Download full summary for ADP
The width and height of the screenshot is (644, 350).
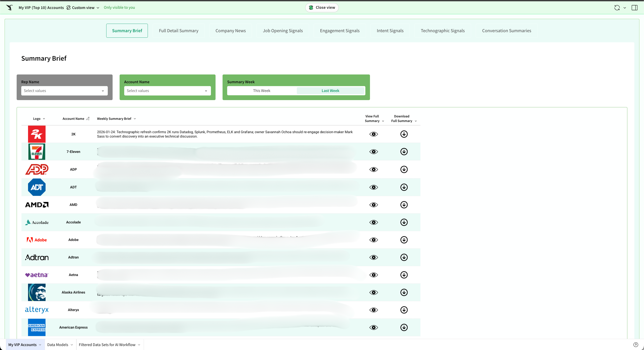click(404, 169)
